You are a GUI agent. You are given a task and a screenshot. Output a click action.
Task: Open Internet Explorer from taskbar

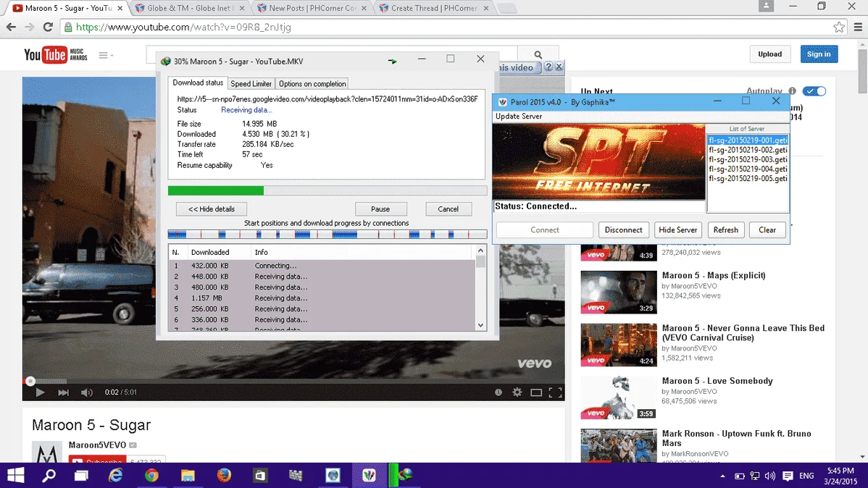(116, 475)
